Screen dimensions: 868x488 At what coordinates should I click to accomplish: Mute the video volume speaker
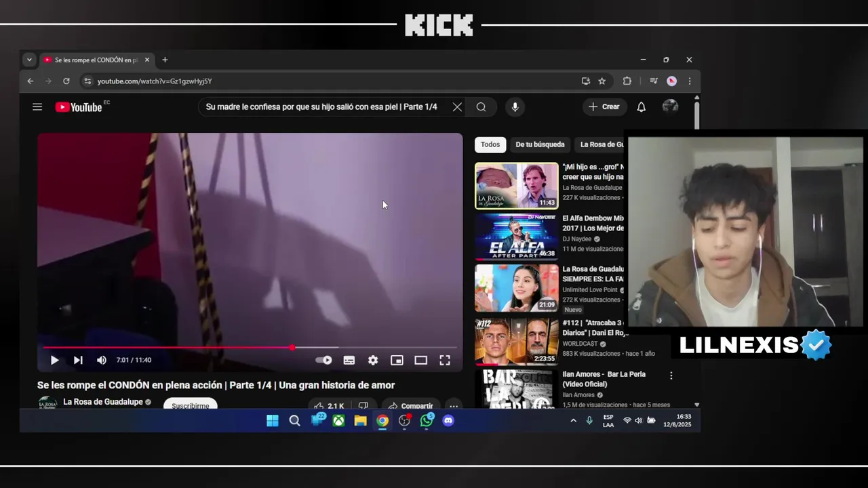(101, 361)
